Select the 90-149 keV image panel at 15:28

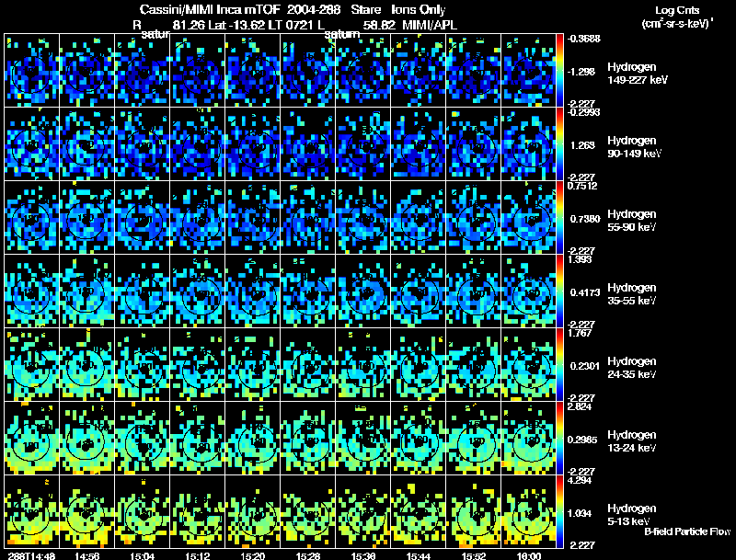[x=308, y=144]
